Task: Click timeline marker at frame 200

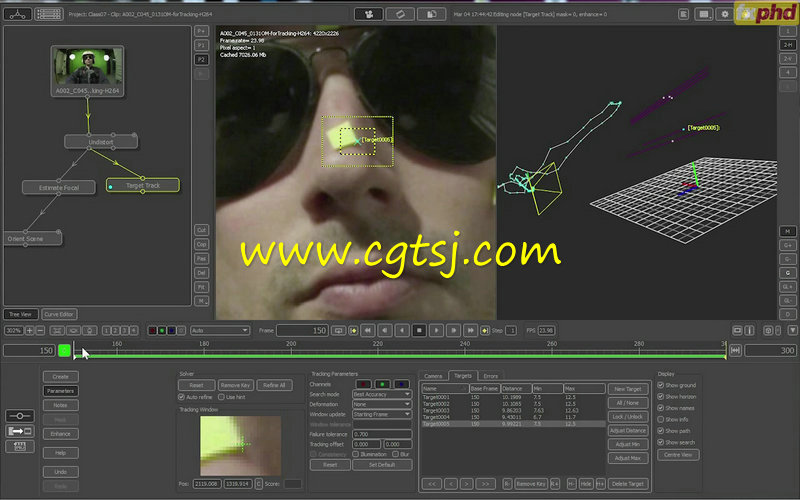Action: 291,345
